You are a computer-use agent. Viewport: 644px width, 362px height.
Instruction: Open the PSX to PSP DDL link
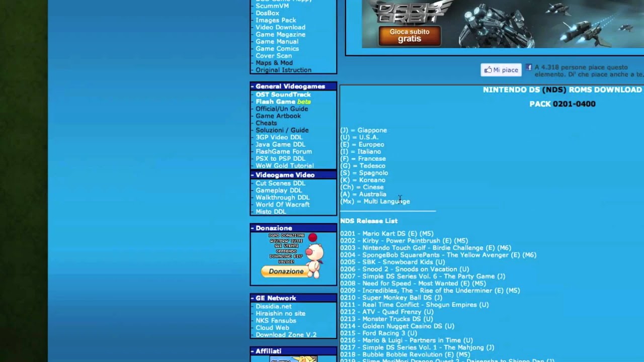click(280, 158)
